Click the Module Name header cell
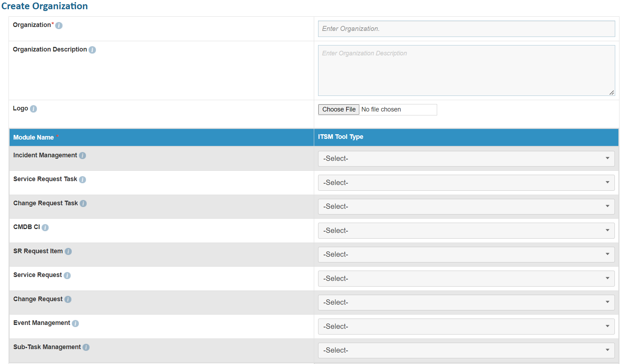The image size is (628, 364). tap(34, 137)
